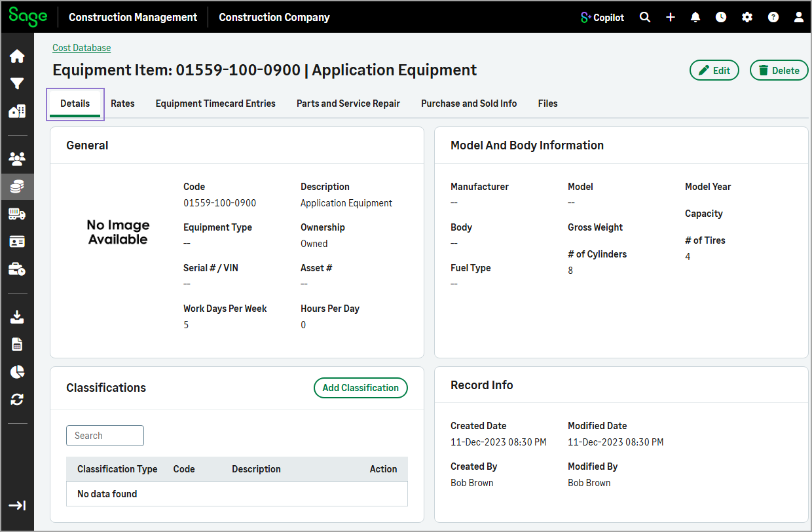
Task: Click the Description column header in table
Action: [256, 469]
